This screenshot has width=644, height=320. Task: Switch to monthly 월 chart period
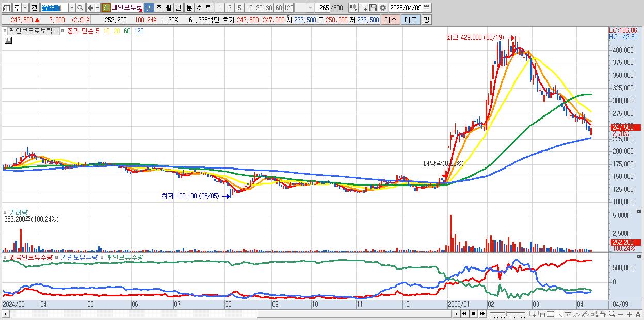coord(168,8)
